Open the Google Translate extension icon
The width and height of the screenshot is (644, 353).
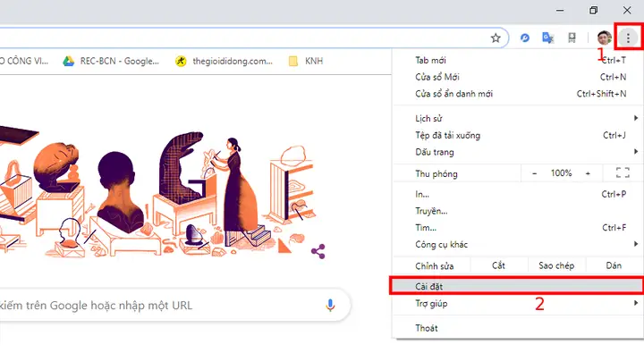548,38
